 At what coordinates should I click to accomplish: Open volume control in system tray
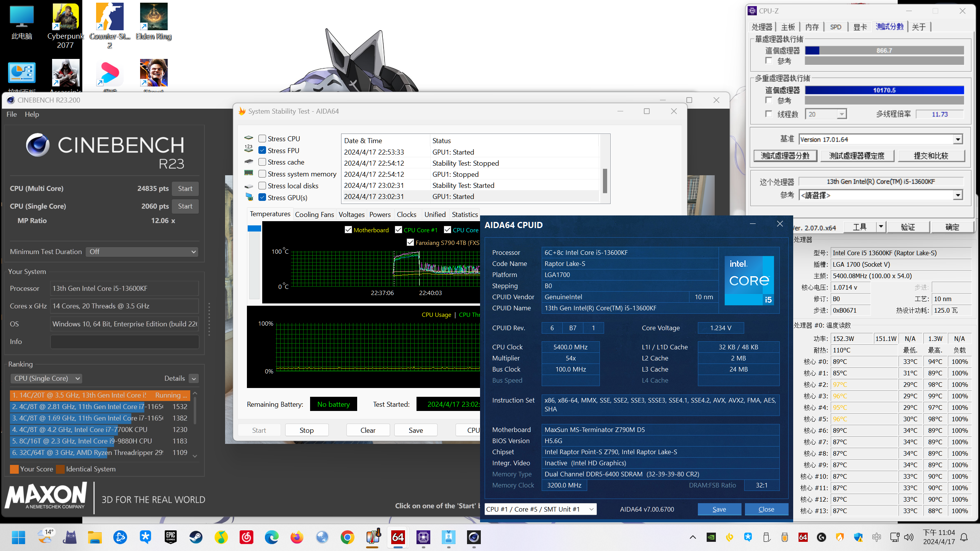tap(908, 537)
